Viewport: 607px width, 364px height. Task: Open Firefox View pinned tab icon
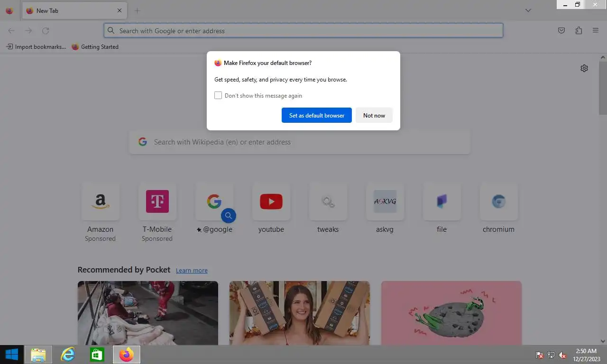[x=9, y=10]
